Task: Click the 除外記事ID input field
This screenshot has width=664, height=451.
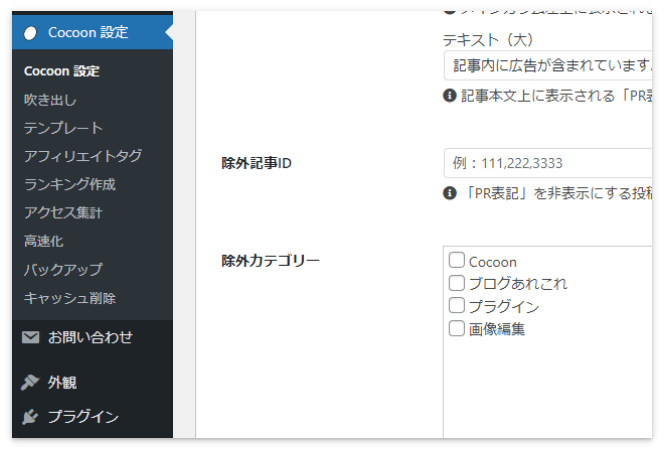Action: 548,163
